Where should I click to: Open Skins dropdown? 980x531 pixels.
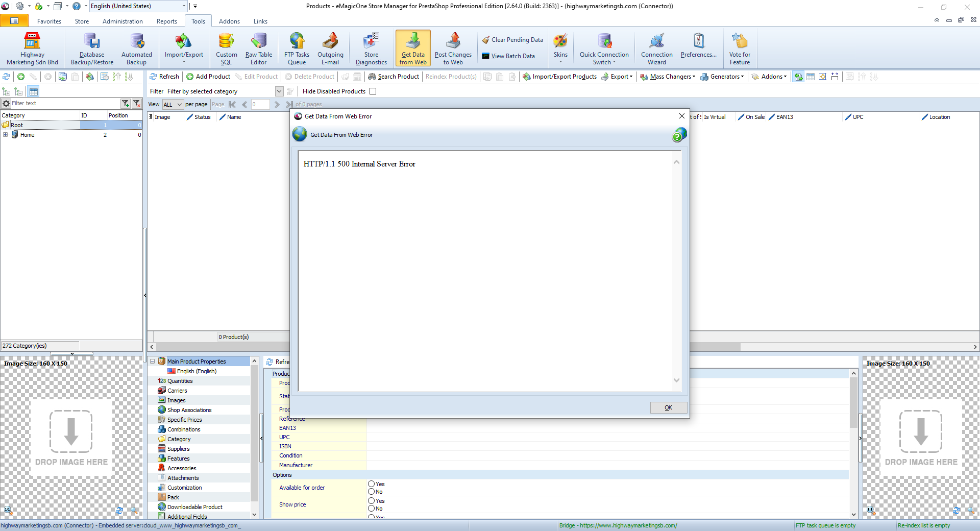tap(560, 49)
